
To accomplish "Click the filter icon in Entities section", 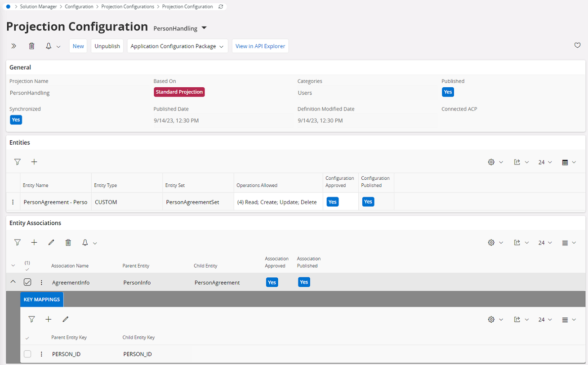I will click(18, 162).
